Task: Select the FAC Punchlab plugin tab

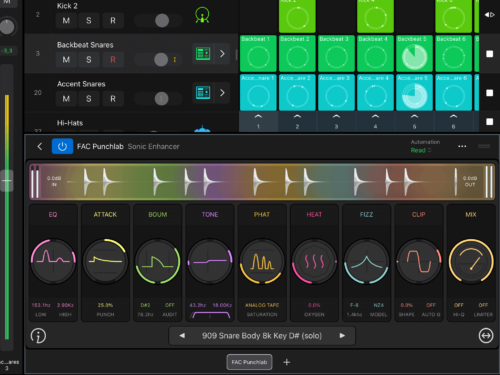Action: 249,362
